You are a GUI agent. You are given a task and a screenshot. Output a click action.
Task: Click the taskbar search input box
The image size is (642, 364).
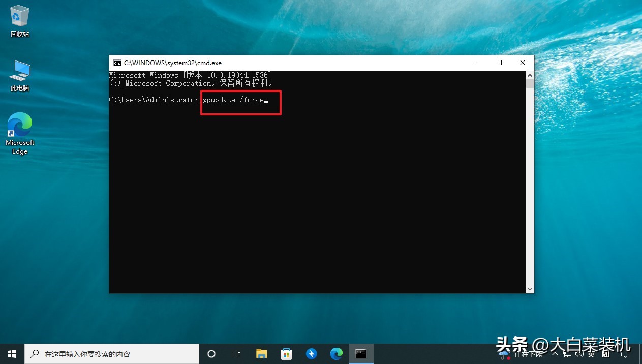tap(112, 354)
